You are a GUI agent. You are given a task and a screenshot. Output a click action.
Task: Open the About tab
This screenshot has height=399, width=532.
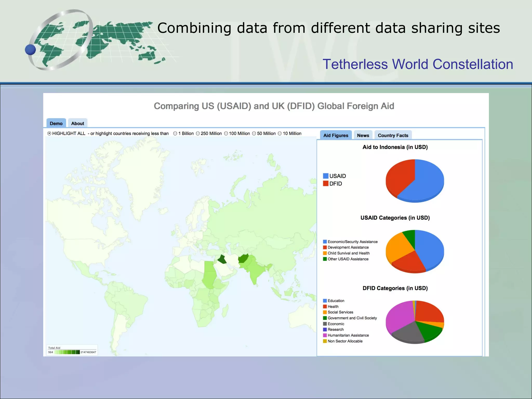[77, 123]
